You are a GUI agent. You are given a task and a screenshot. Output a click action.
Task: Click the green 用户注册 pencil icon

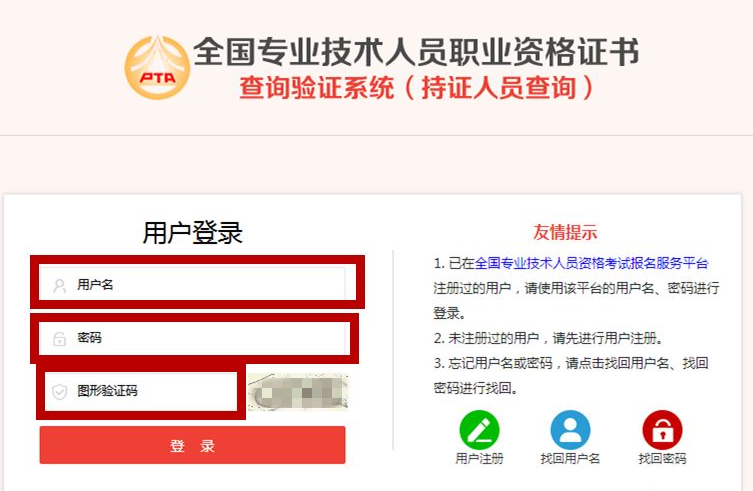(x=479, y=430)
